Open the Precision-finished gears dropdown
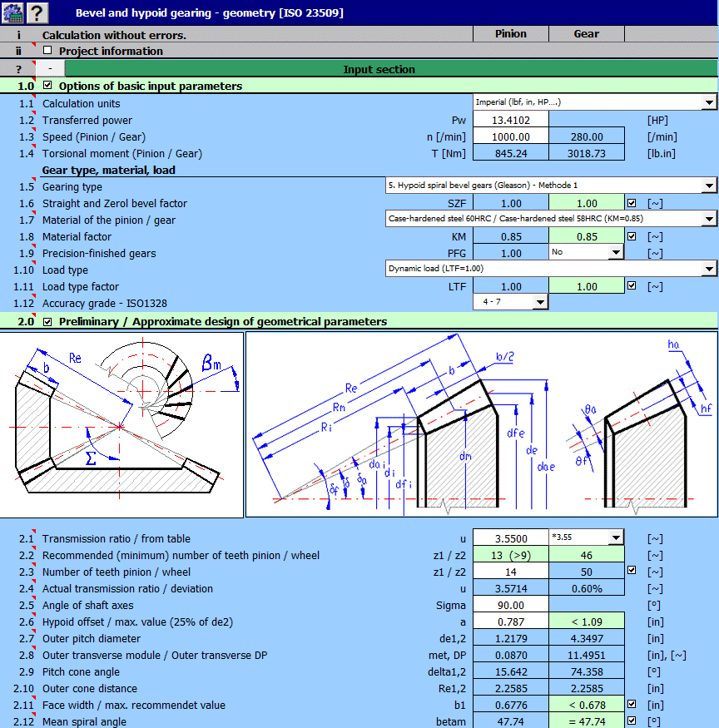The image size is (719, 728). 616,252
